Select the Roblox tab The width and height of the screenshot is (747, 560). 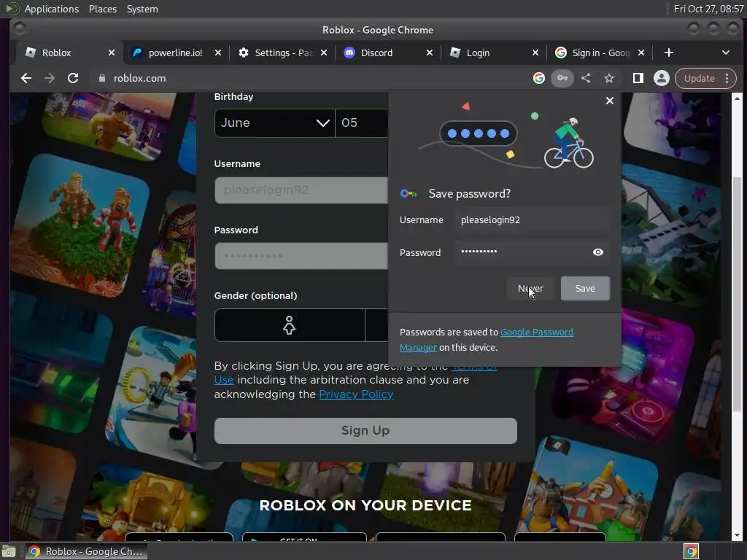56,52
